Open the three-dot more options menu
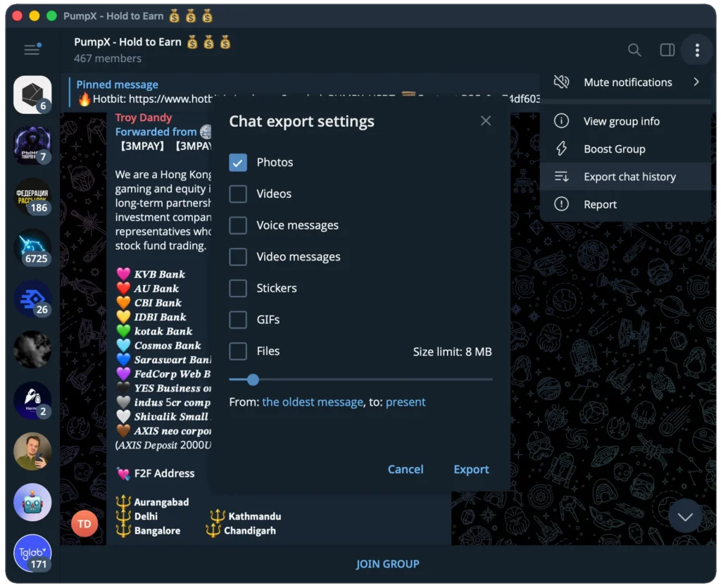This screenshot has width=721, height=588. coord(697,50)
